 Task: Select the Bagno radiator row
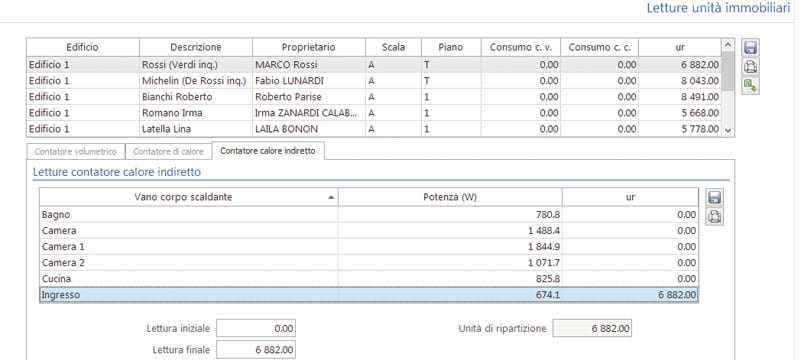[369, 215]
